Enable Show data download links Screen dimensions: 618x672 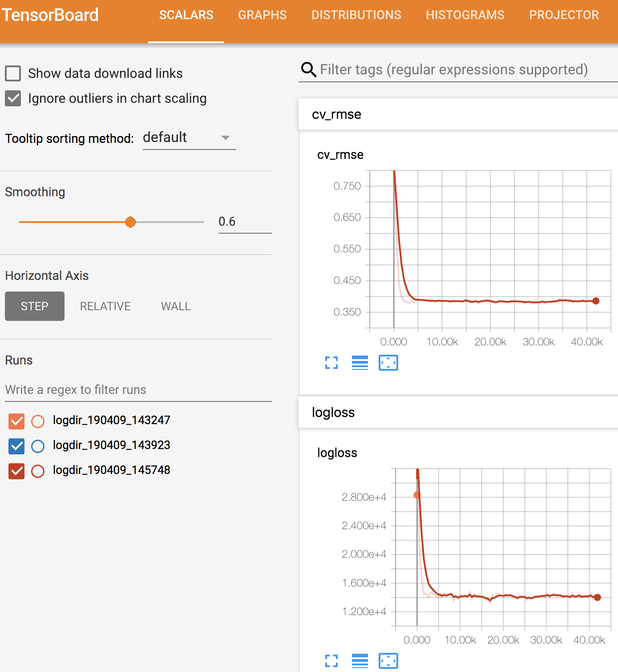click(x=13, y=73)
